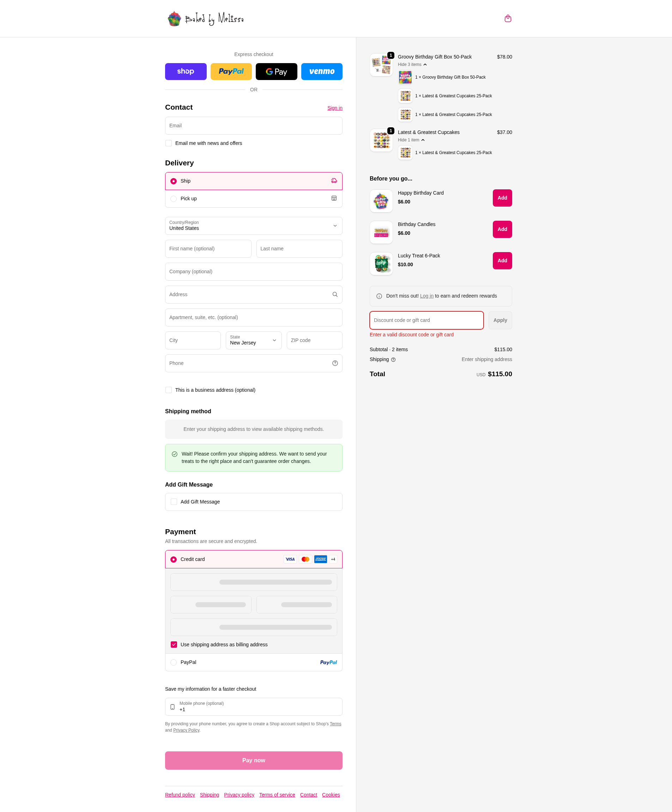Choose Venmo express checkout
Image resolution: width=672 pixels, height=812 pixels.
[321, 72]
